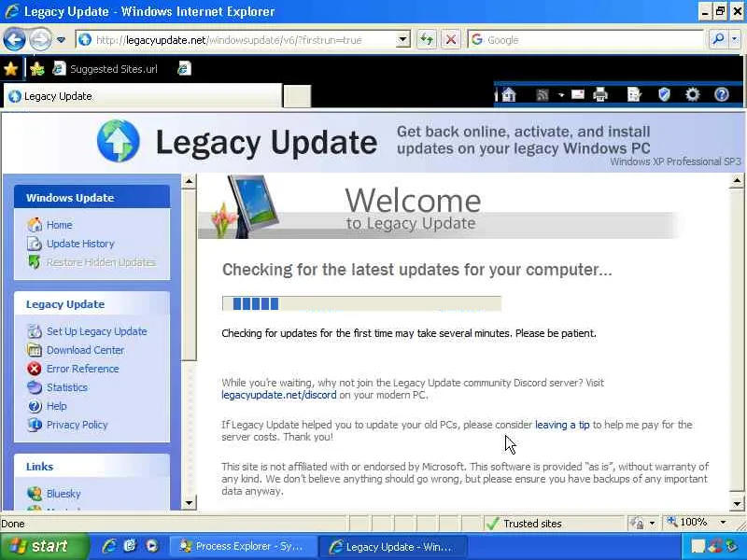
Task: Click Add to Favorites Bar icon
Action: tap(36, 69)
